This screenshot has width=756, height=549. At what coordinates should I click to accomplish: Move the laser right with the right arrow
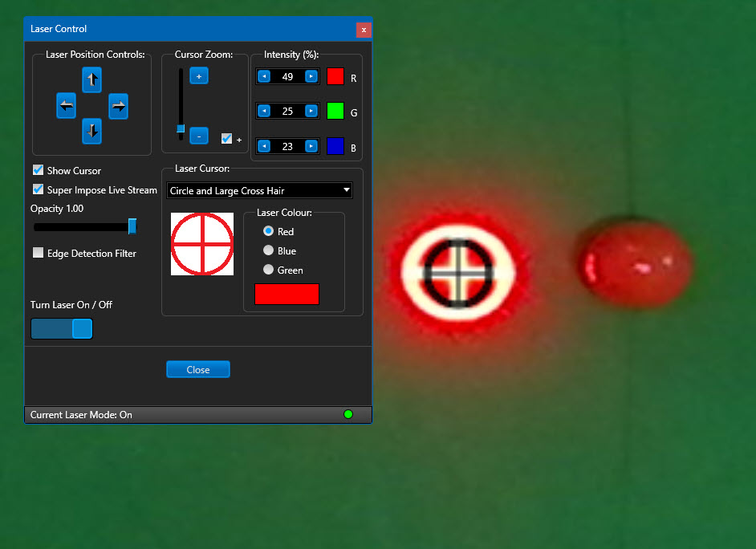coord(118,106)
